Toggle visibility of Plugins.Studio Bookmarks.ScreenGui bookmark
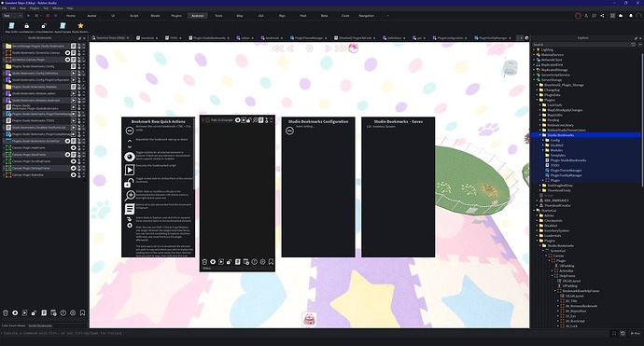The width and height of the screenshot is (644, 346). tap(68, 141)
